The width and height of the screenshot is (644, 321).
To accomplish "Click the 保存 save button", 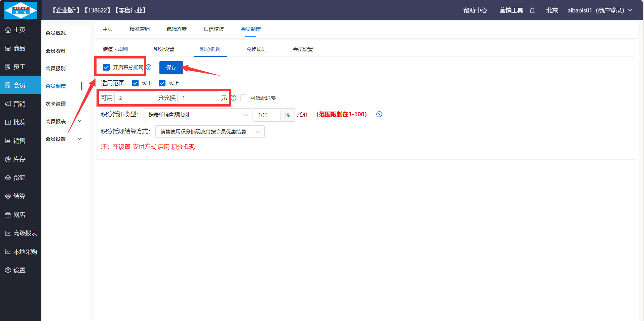I will (171, 68).
